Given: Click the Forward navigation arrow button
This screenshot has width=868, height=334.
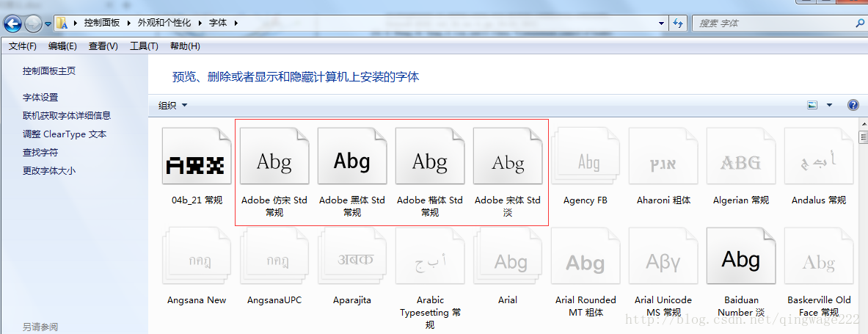Looking at the screenshot, I should (33, 23).
